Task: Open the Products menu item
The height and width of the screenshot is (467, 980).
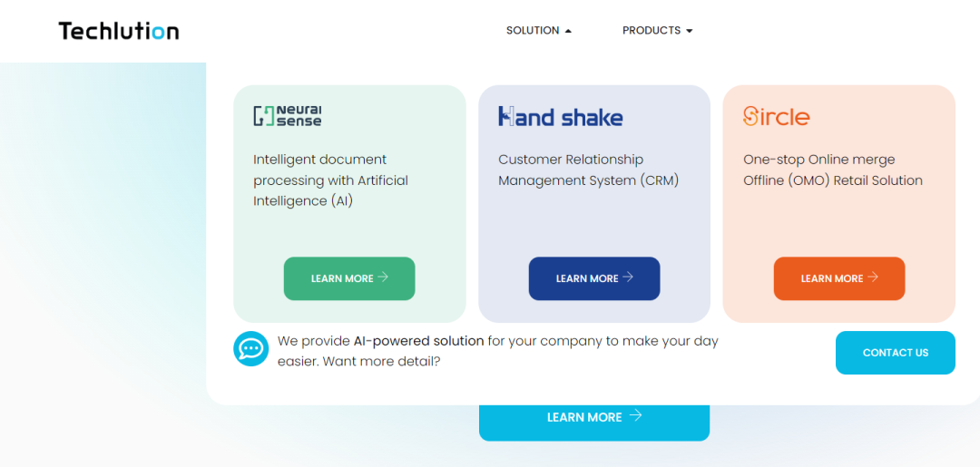Action: pos(652,31)
